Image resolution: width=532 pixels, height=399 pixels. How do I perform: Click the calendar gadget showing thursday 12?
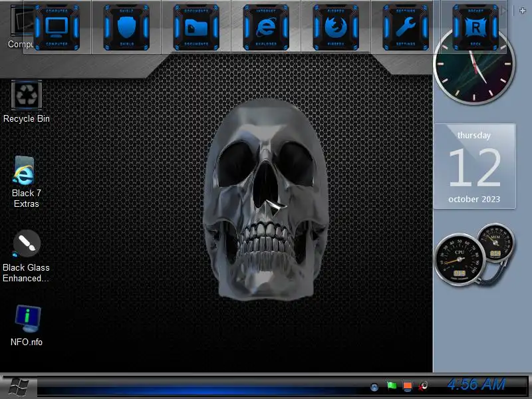(x=474, y=166)
